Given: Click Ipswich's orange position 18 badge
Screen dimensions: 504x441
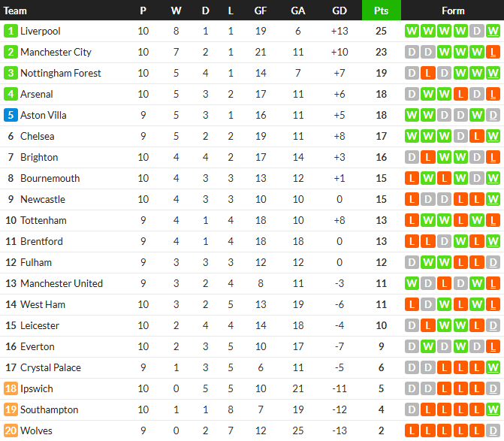Looking at the screenshot, I should point(11,388).
